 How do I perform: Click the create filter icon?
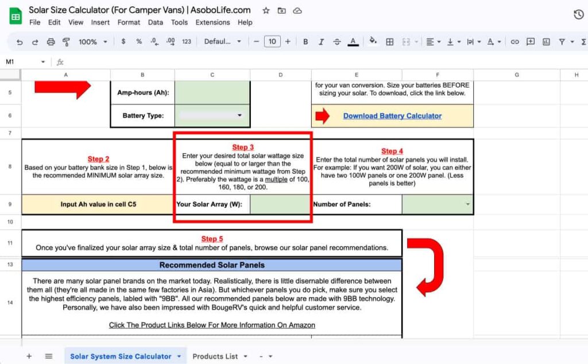point(562,42)
